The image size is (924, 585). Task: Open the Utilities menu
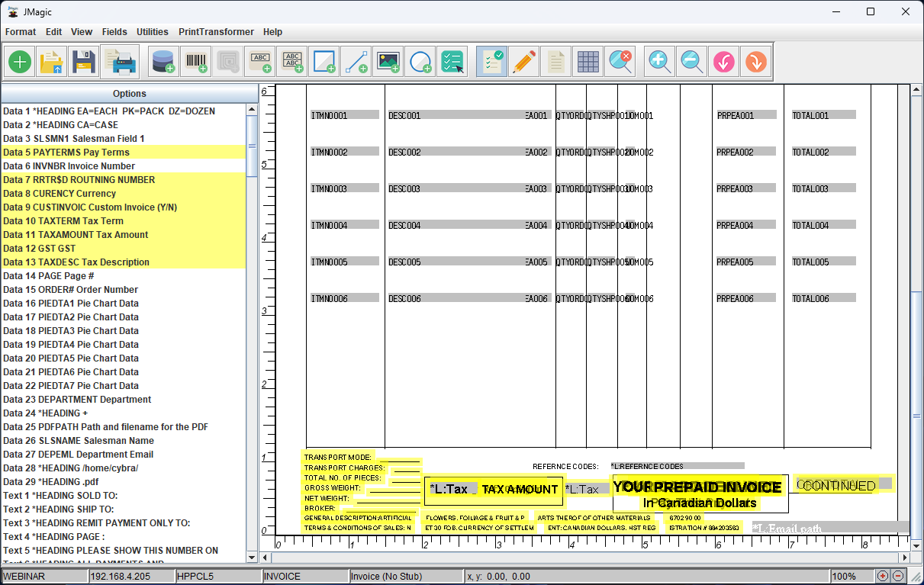[153, 32]
